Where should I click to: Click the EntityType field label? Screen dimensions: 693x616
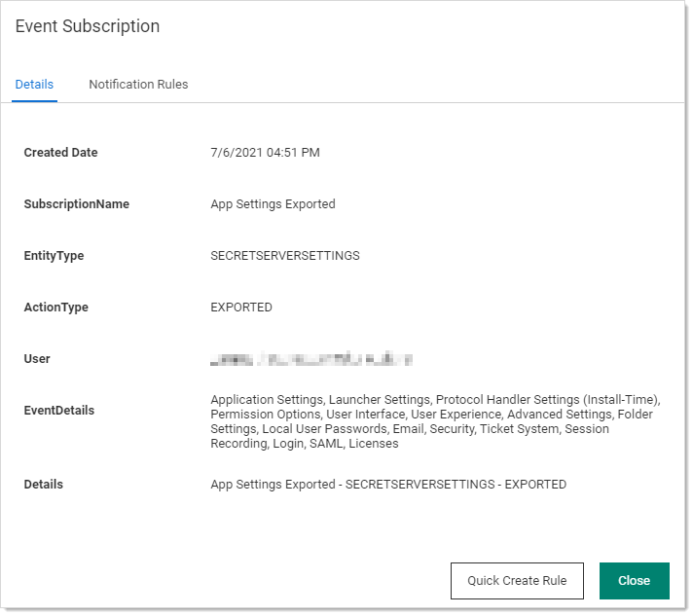[x=54, y=256]
